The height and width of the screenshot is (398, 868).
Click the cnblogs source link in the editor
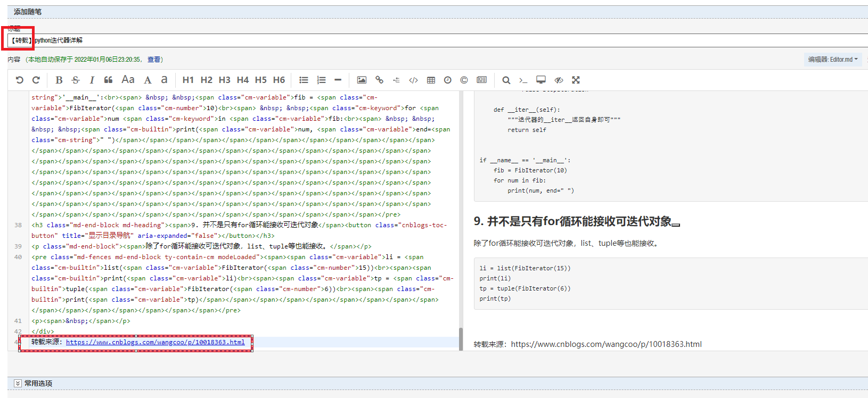point(155,342)
